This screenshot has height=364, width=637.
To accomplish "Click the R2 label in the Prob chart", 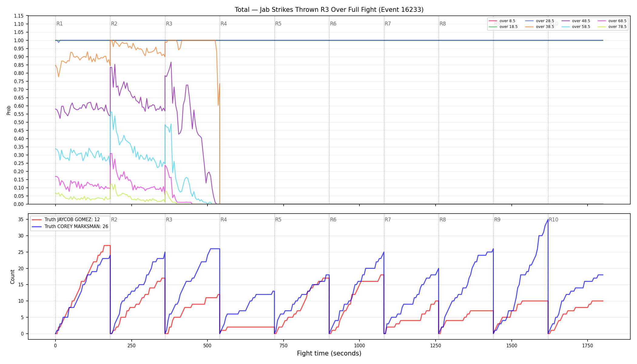I will coord(114,24).
